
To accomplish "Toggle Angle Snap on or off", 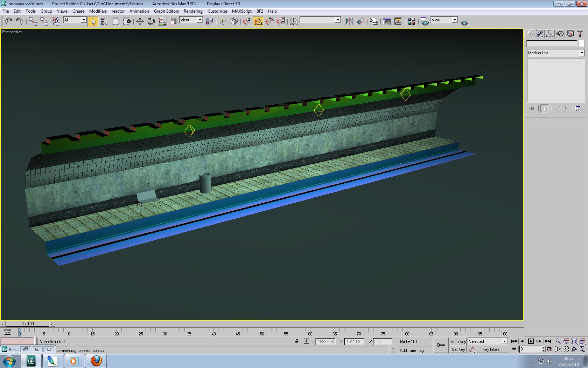I will click(x=258, y=21).
